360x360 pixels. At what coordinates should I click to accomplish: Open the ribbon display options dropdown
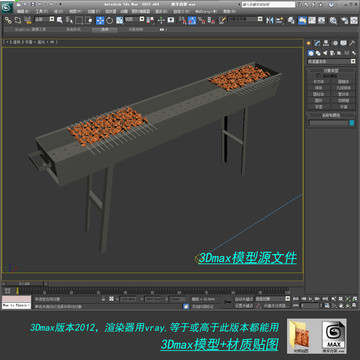[x=163, y=29]
